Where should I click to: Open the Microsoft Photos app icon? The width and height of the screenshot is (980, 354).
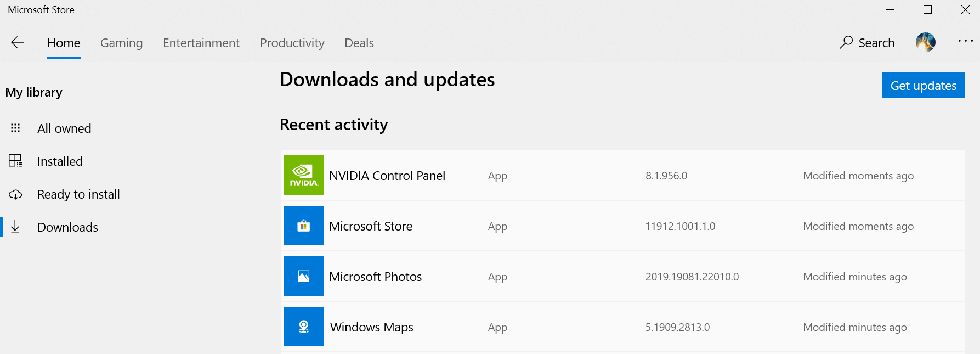point(304,276)
